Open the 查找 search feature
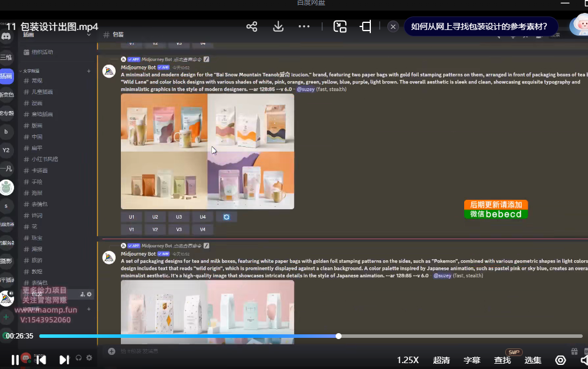588x369 pixels. click(502, 360)
